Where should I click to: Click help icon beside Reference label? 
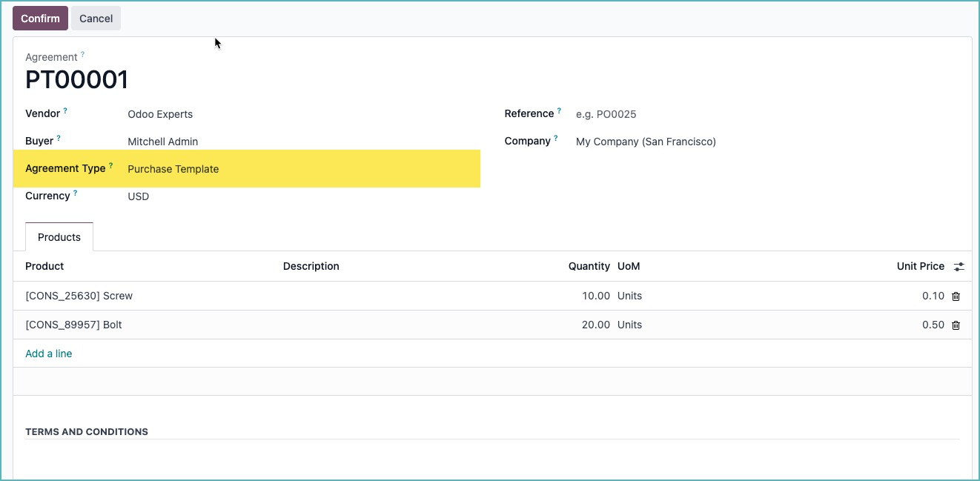pyautogui.click(x=559, y=111)
